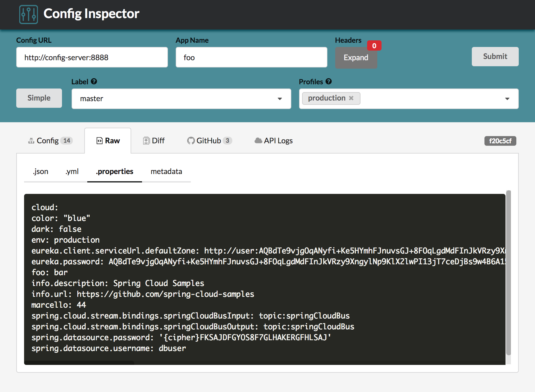Show the .json raw format
Viewport: 535px width, 392px height.
click(41, 171)
